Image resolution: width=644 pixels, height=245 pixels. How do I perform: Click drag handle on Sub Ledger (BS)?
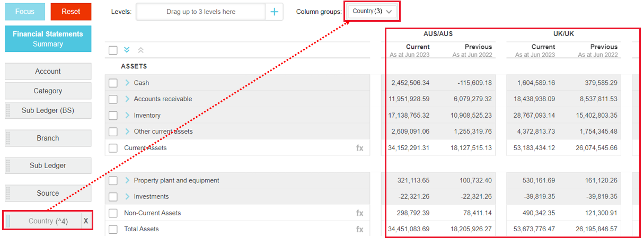point(8,110)
